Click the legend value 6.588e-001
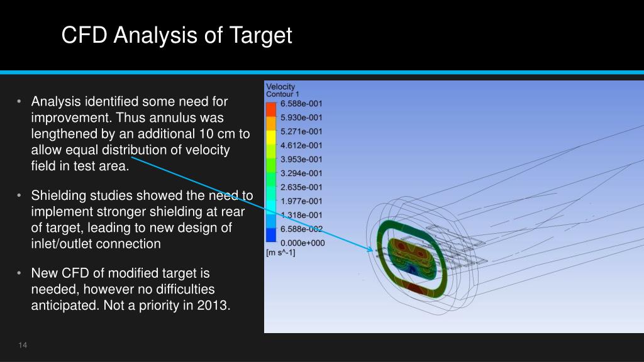The image size is (644, 362). pos(301,104)
